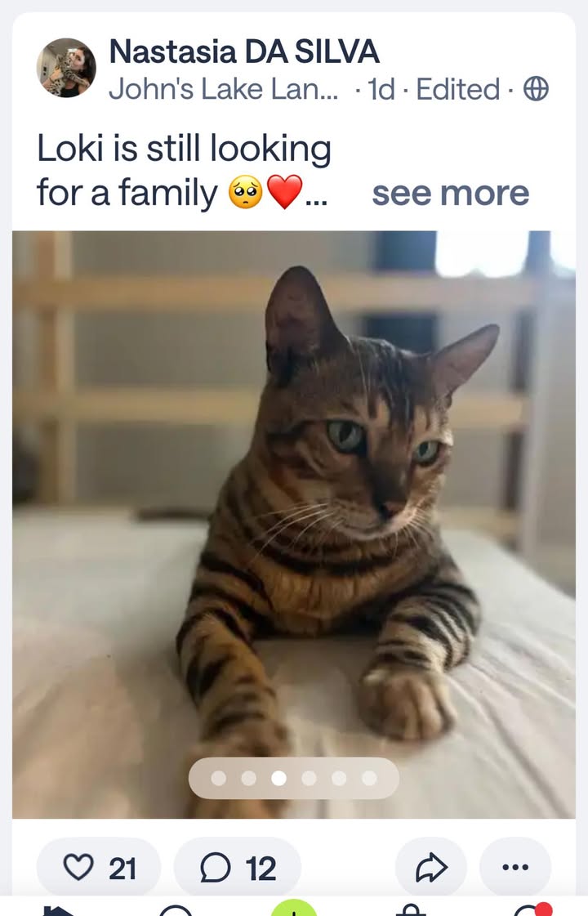
Task: Tap the green plus create post button
Action: tap(294, 909)
